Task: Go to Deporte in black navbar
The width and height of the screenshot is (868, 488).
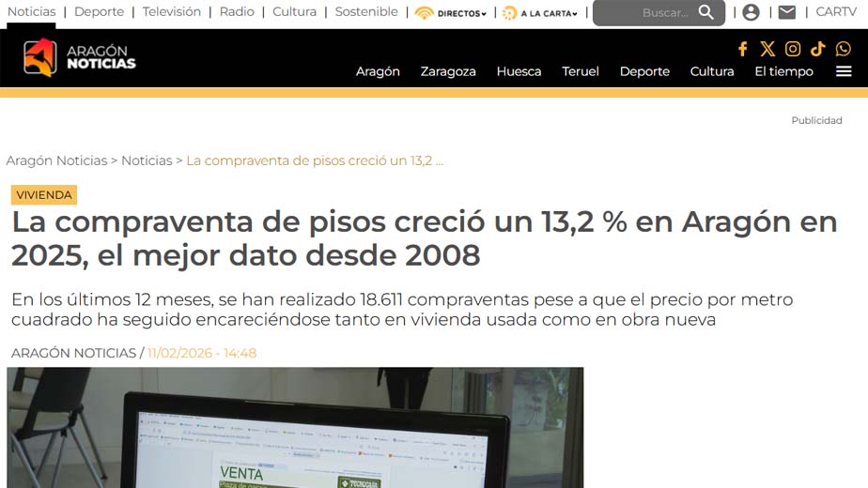Action: pyautogui.click(x=644, y=71)
